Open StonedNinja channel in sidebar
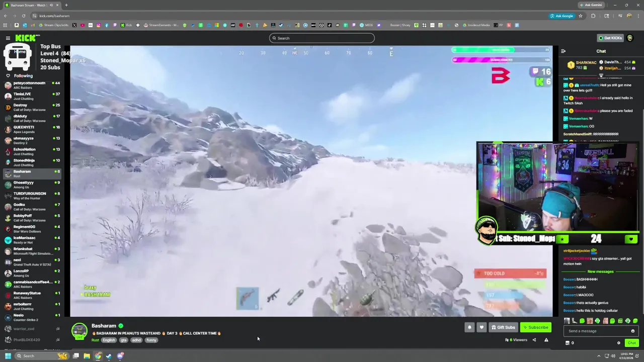The height and width of the screenshot is (362, 644). [32, 162]
